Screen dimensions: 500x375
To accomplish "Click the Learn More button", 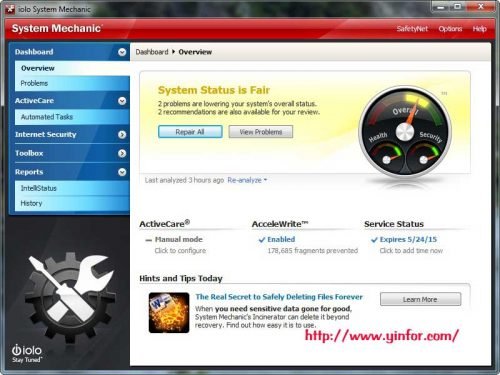I will [420, 299].
